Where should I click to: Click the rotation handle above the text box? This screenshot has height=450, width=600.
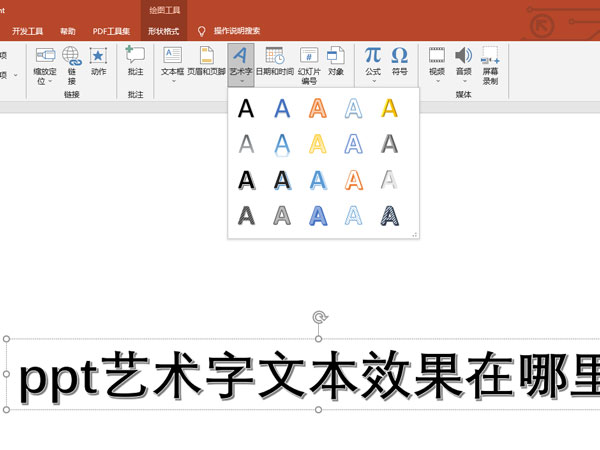319,318
